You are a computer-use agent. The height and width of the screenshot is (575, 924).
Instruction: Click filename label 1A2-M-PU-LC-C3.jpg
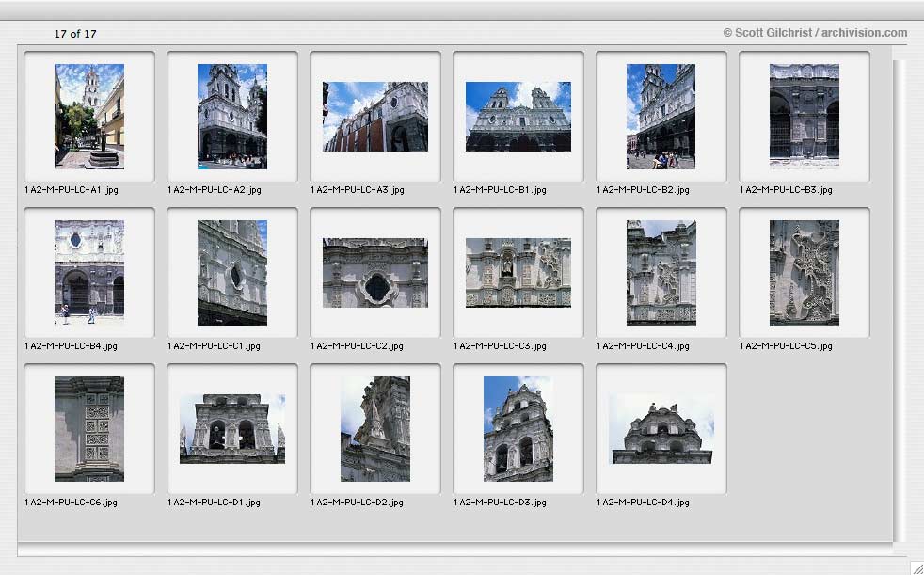tap(501, 345)
